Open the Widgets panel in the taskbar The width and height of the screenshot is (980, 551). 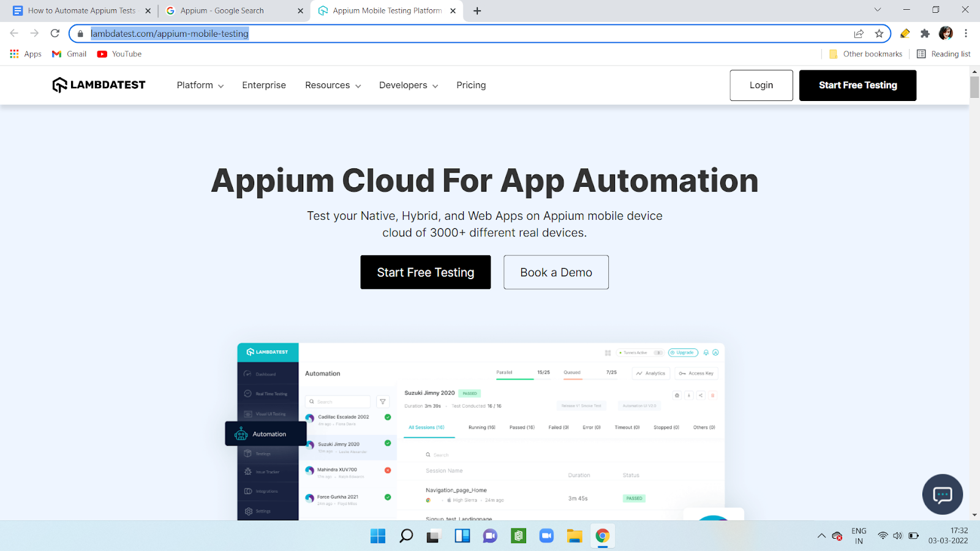point(462,536)
